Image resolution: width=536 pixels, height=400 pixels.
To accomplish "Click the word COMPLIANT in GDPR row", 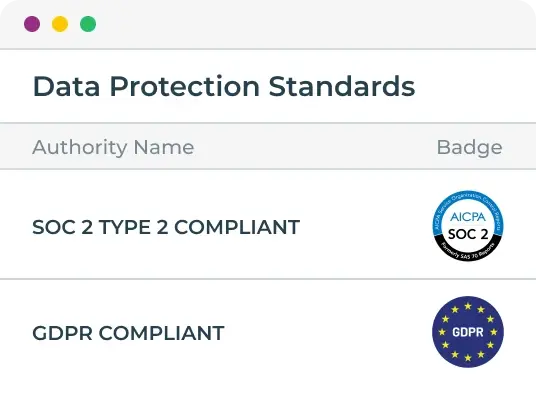I will (x=162, y=333).
